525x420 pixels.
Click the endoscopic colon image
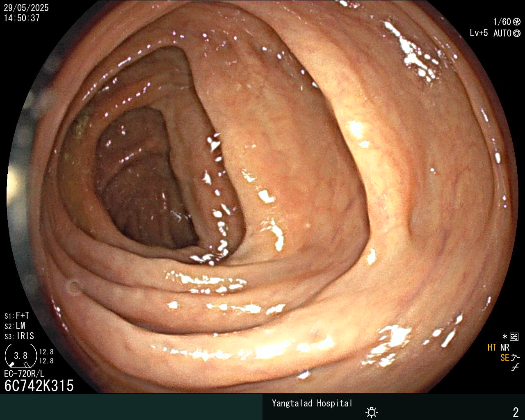point(262,197)
